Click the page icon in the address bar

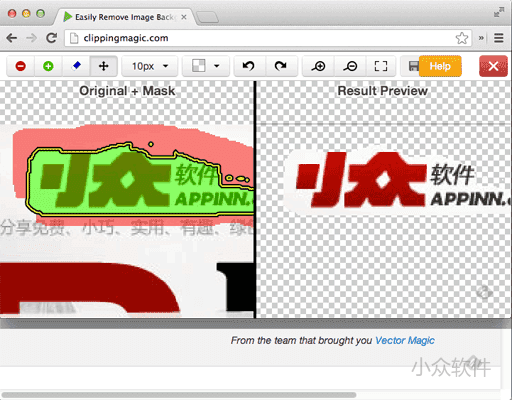74,38
